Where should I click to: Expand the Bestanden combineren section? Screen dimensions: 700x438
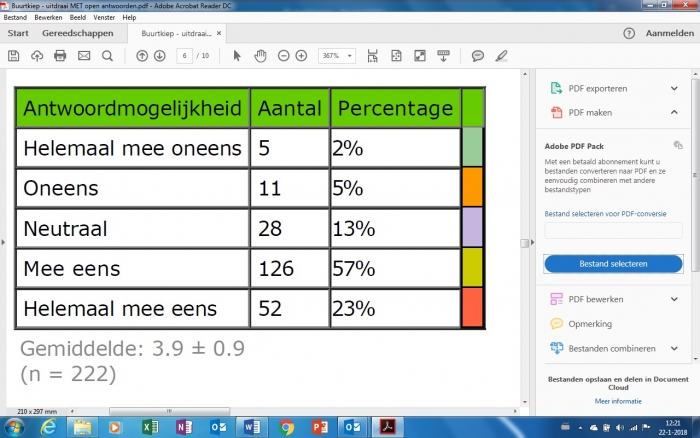[674, 348]
